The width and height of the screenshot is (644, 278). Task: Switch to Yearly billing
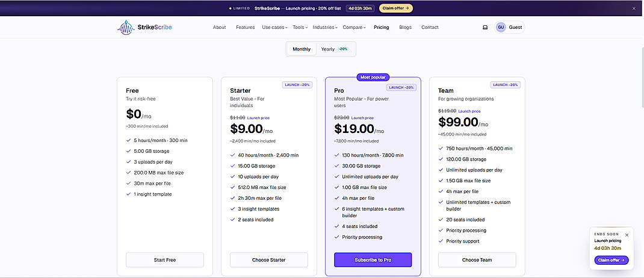point(334,49)
